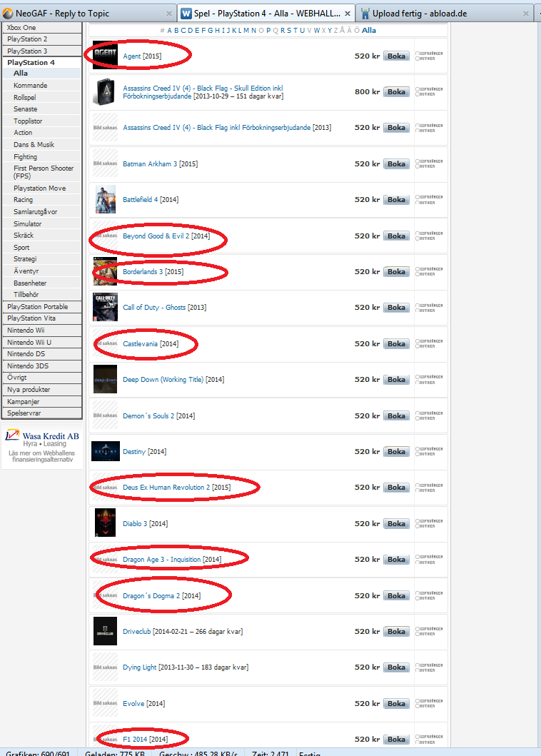Select the Äventyr subcategory
Image resolution: width=541 pixels, height=756 pixels.
[x=47, y=271]
